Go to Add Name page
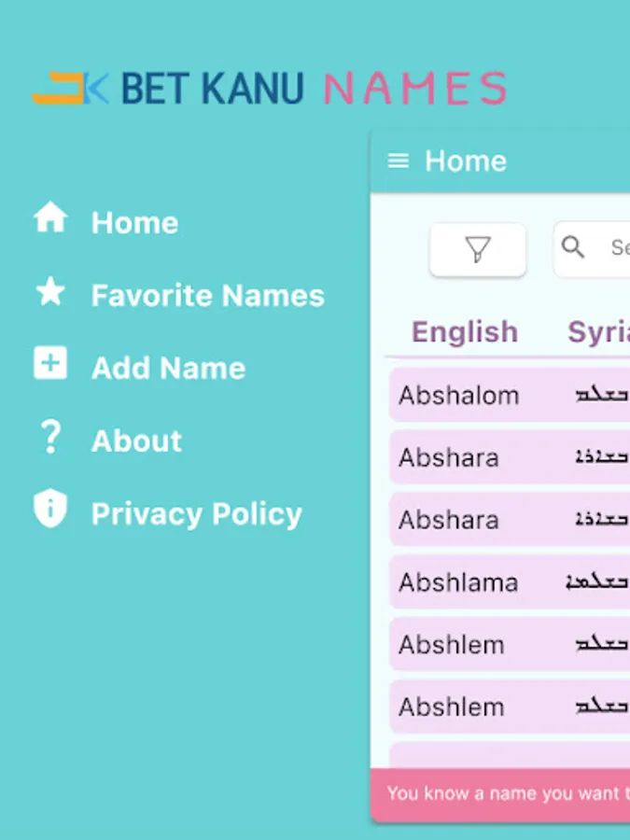 [x=168, y=369]
